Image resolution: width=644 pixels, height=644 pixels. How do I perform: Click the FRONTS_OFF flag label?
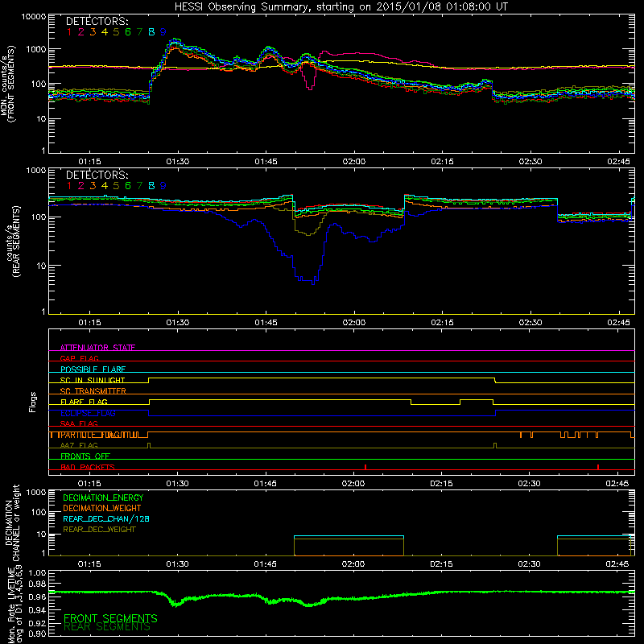[85, 456]
